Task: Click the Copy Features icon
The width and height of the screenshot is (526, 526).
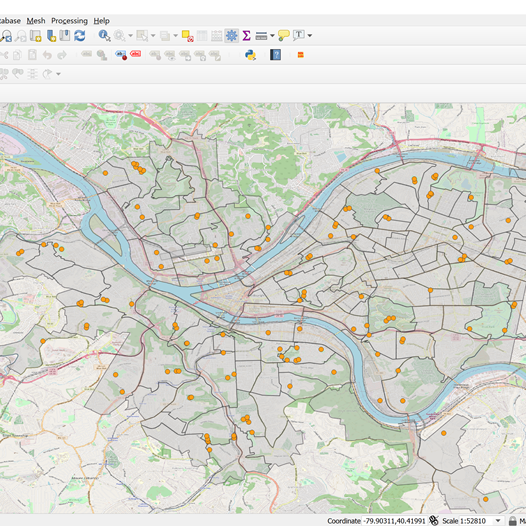Action: [17, 55]
